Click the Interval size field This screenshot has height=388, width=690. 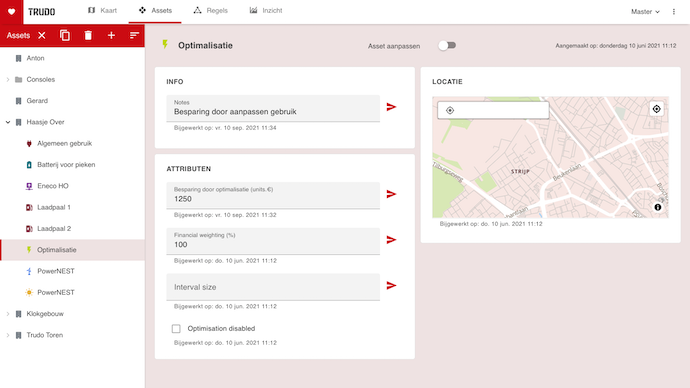pyautogui.click(x=273, y=287)
